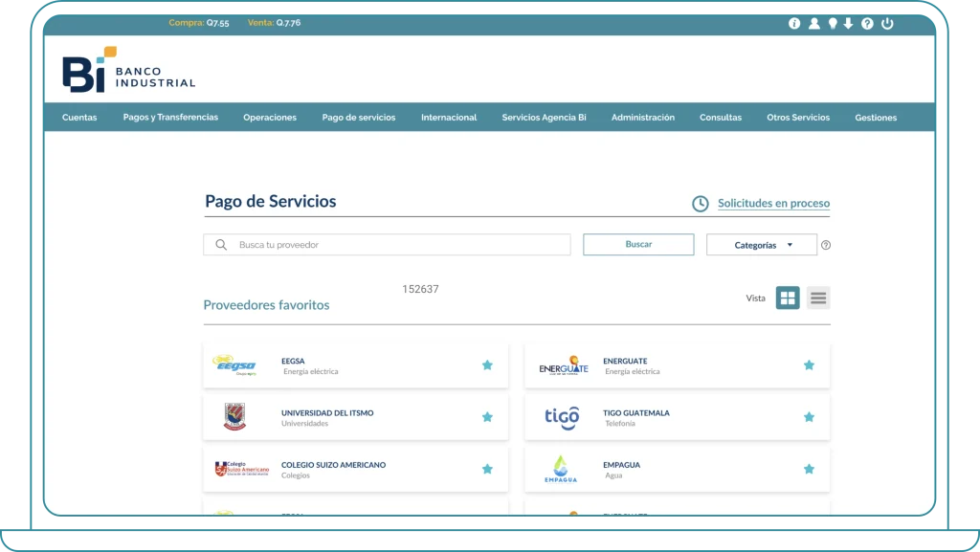Open the Solicitudes en proceso link
This screenshot has height=552, width=980.
773,204
